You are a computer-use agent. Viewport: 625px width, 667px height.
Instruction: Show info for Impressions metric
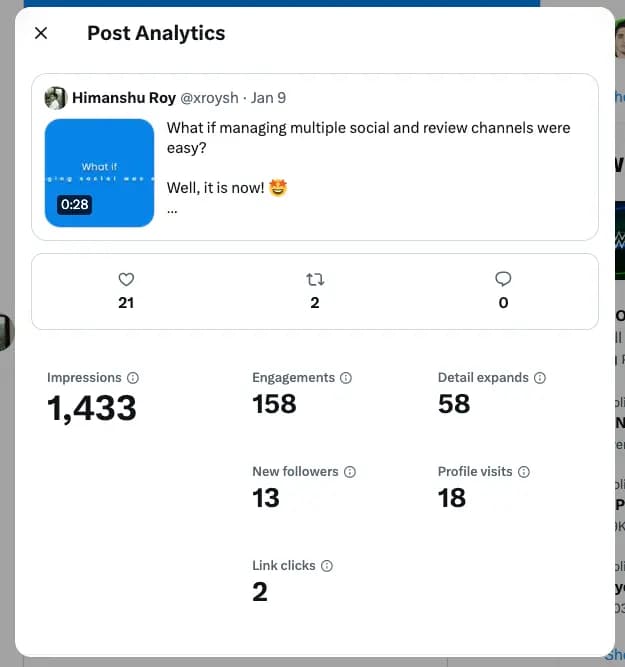tap(133, 378)
